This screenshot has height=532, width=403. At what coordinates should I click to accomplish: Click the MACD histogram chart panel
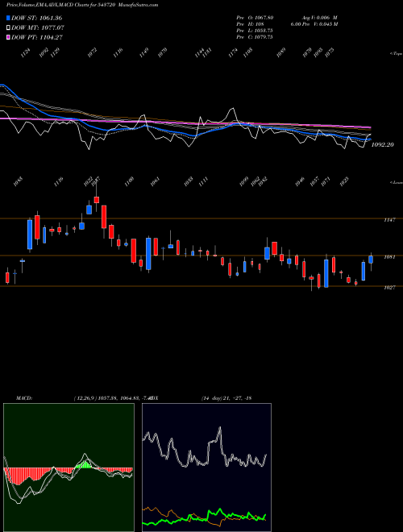click(69, 468)
